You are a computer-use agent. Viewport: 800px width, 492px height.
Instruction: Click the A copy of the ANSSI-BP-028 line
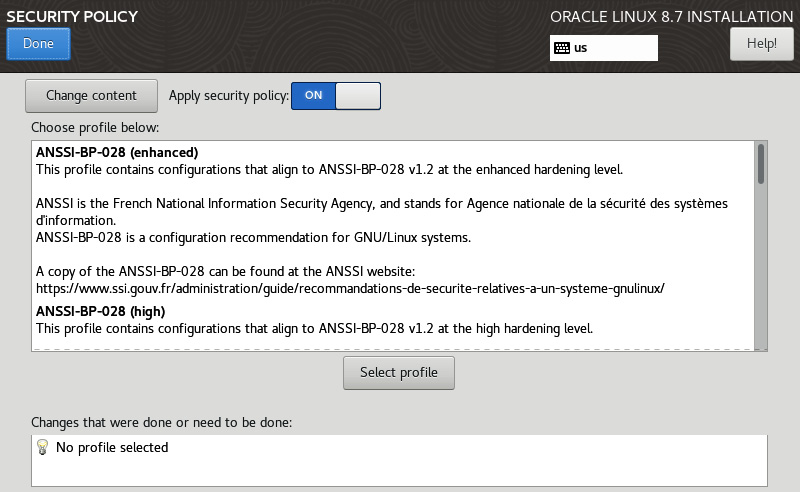(226, 272)
